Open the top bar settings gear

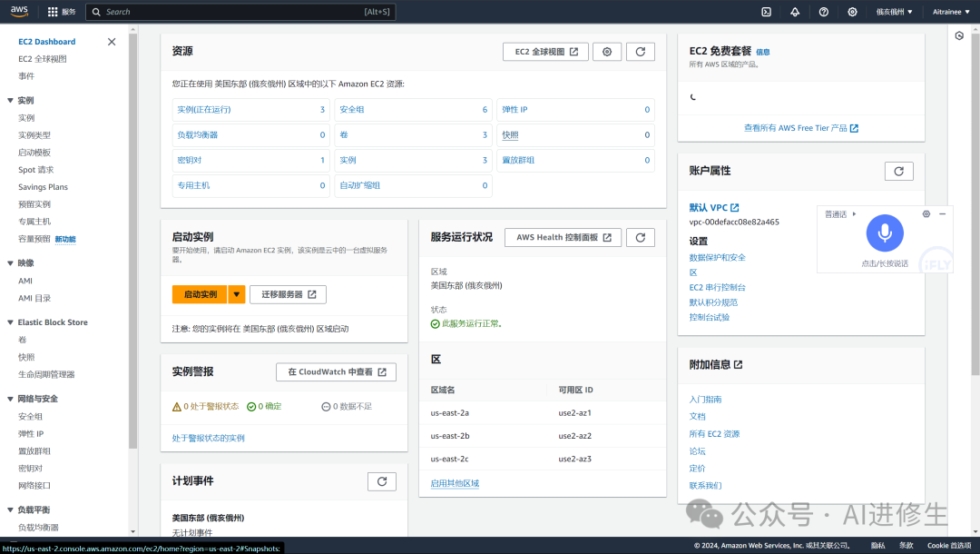pyautogui.click(x=852, y=12)
